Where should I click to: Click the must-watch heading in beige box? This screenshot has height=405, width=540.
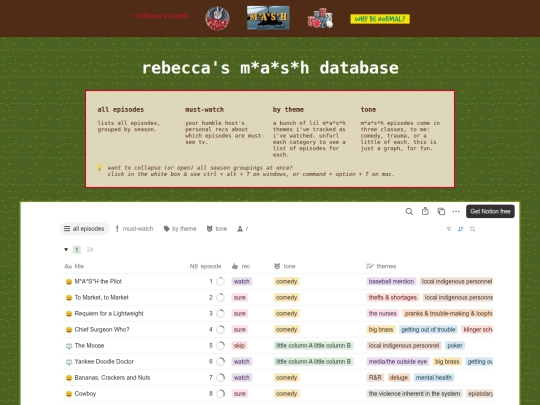(204, 110)
